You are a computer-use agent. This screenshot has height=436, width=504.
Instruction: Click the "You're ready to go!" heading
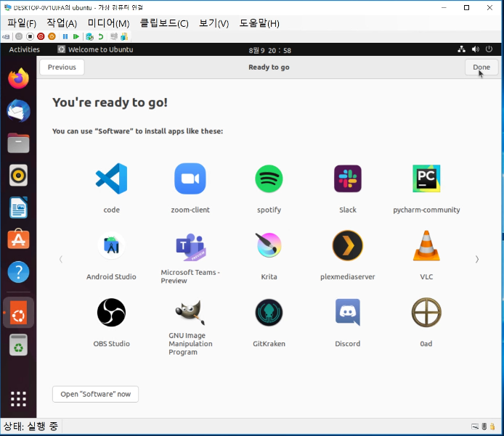110,102
